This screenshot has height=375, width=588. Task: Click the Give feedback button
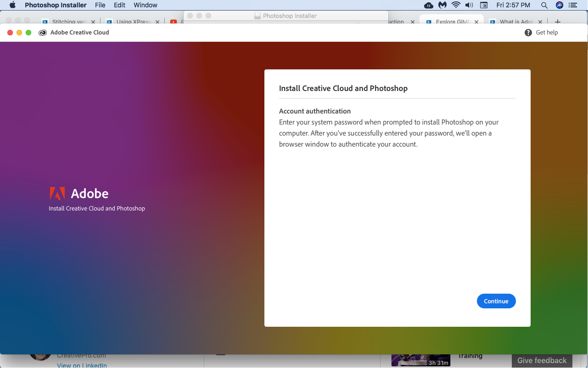542,360
